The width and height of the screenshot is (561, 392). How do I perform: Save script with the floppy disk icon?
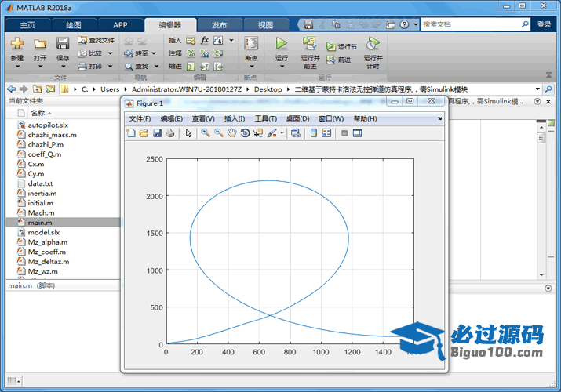pyautogui.click(x=63, y=44)
